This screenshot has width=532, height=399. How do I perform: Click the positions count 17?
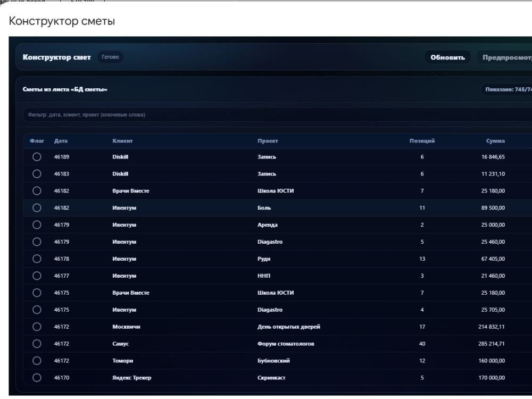[422, 327]
